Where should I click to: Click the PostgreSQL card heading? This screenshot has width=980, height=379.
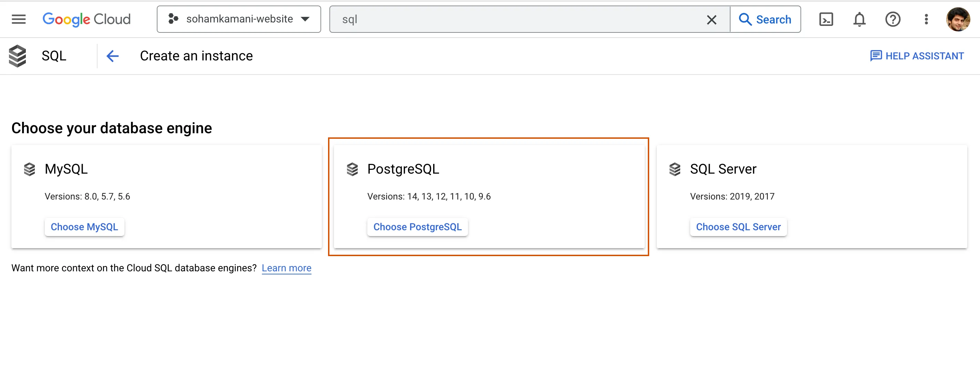coord(403,169)
